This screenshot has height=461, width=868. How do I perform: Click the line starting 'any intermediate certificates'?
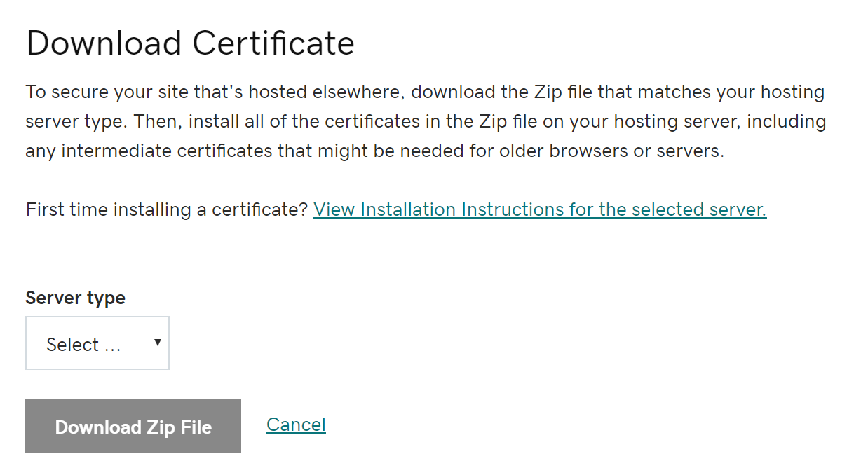pyautogui.click(x=374, y=151)
